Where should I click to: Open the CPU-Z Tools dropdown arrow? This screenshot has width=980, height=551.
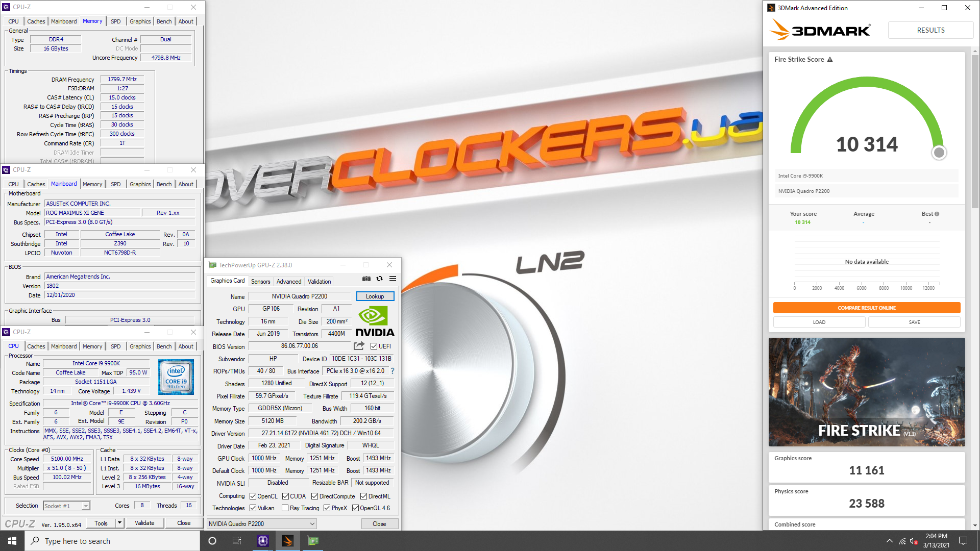pyautogui.click(x=119, y=523)
